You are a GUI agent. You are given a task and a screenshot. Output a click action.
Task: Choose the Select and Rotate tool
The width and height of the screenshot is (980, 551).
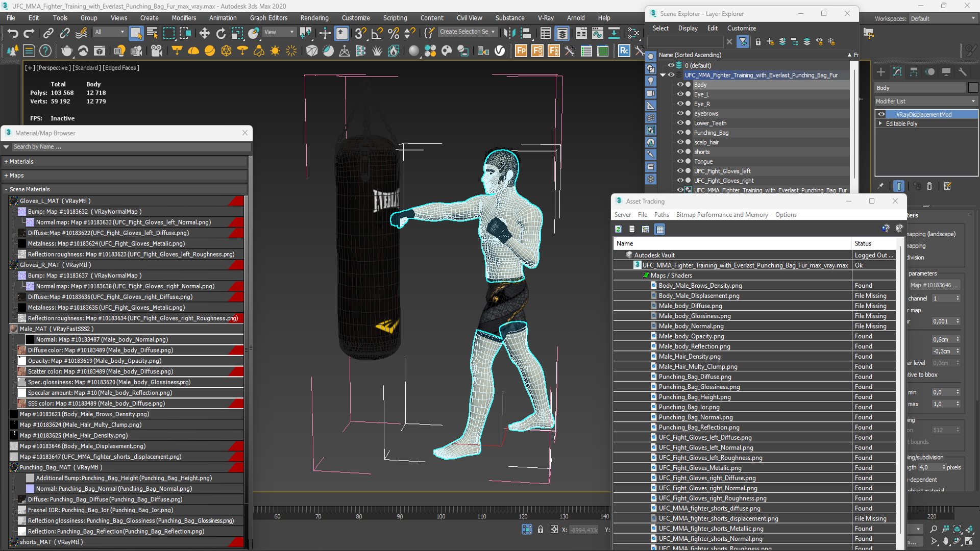(221, 34)
